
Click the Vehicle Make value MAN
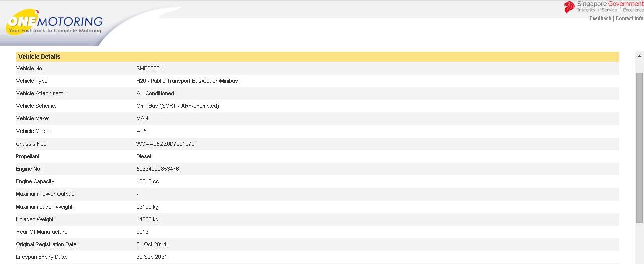pos(142,118)
